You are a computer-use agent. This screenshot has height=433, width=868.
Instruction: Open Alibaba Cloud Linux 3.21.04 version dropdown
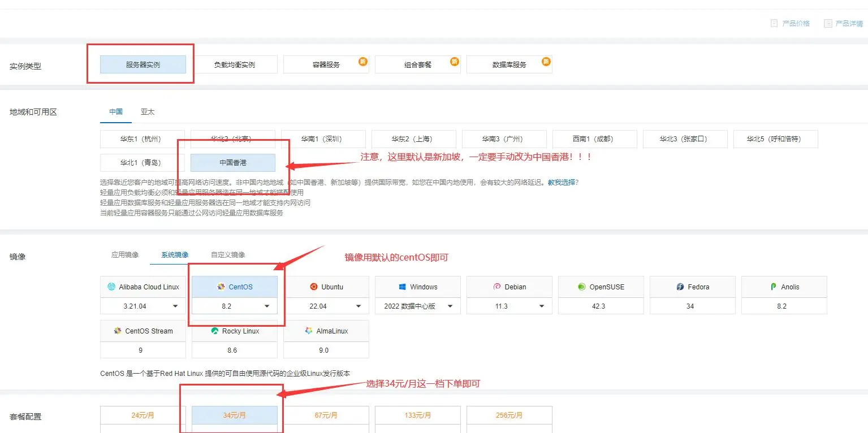tap(143, 306)
